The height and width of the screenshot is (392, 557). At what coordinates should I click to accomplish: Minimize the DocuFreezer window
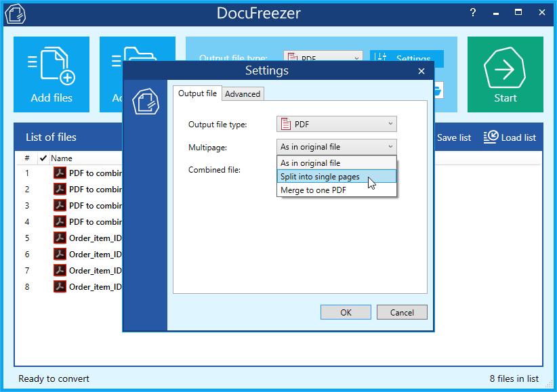coord(496,13)
